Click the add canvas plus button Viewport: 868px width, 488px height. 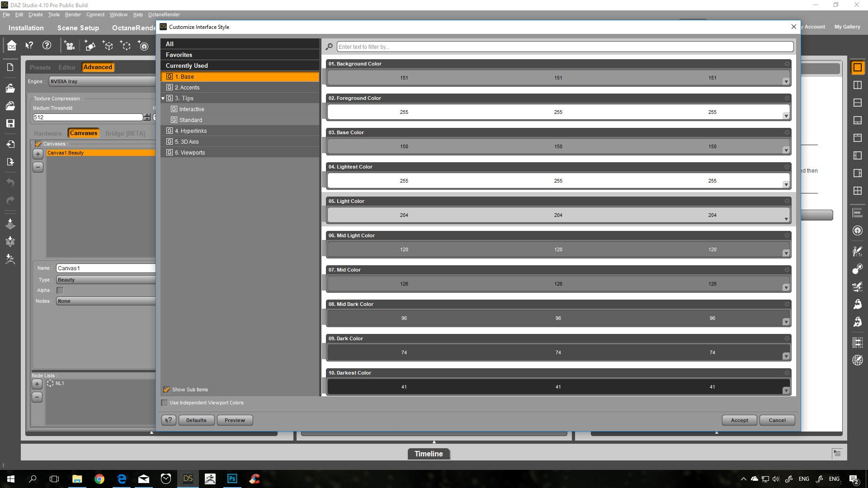38,154
